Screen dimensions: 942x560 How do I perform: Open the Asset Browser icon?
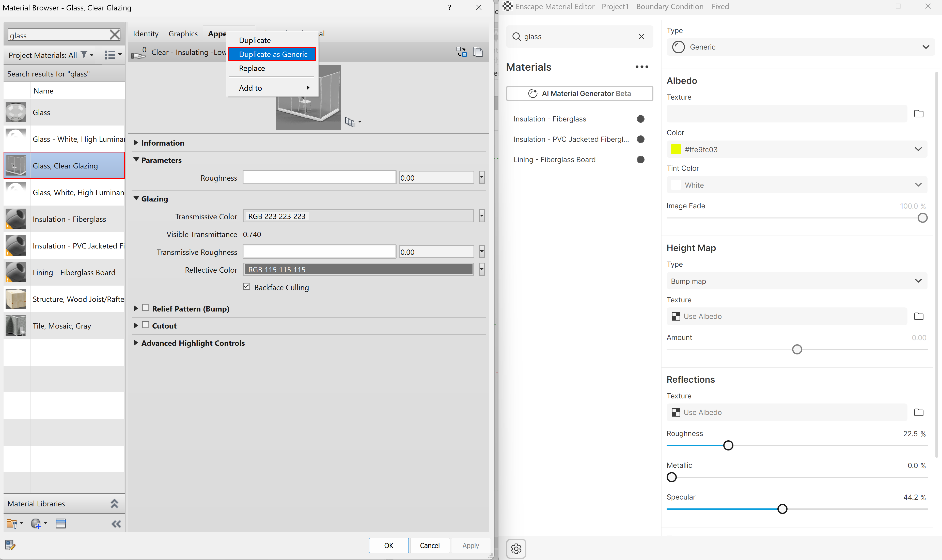click(60, 523)
